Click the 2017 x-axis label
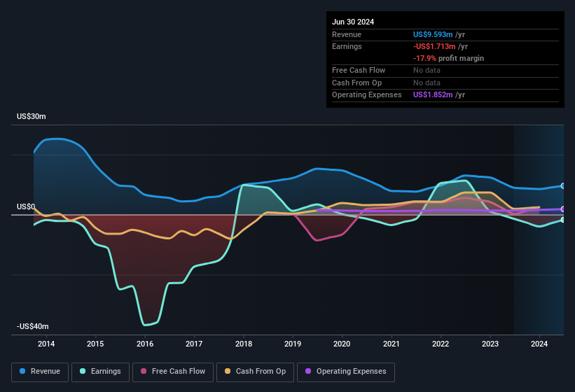 194,344
